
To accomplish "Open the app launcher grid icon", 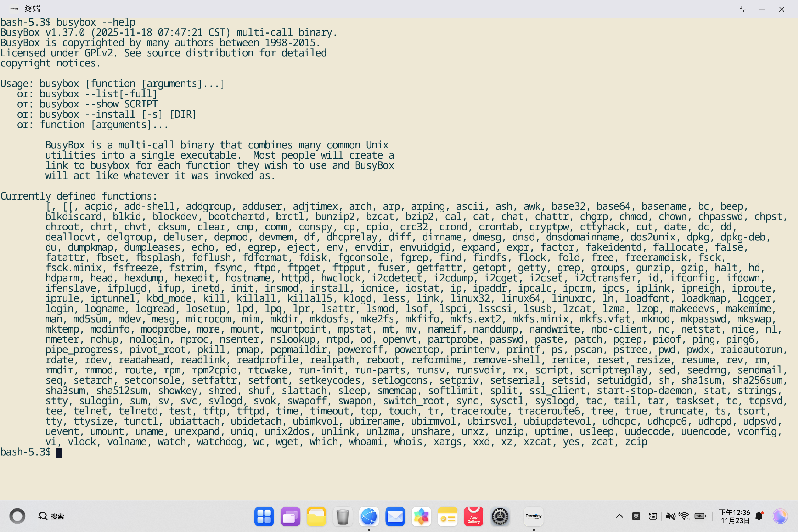I will coord(264,516).
